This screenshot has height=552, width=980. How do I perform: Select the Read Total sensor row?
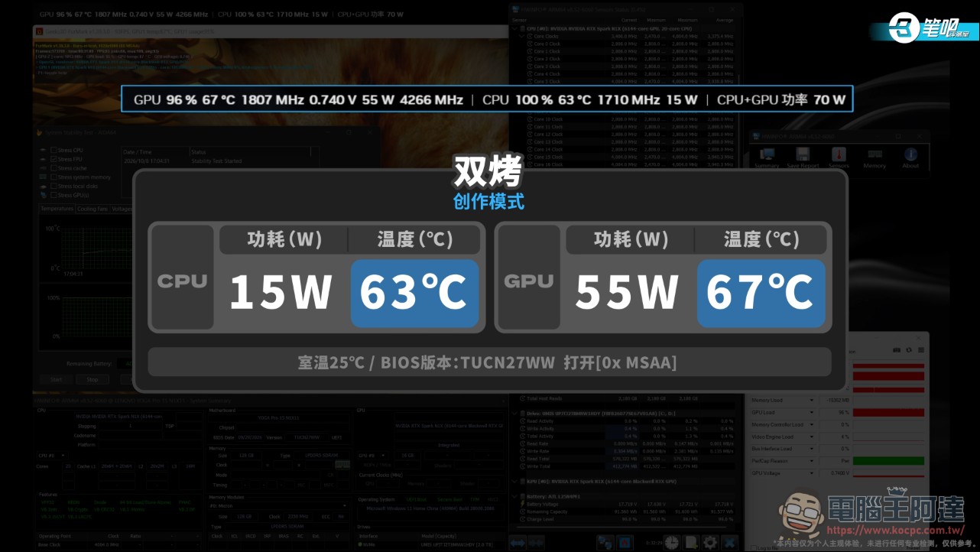pos(627,459)
